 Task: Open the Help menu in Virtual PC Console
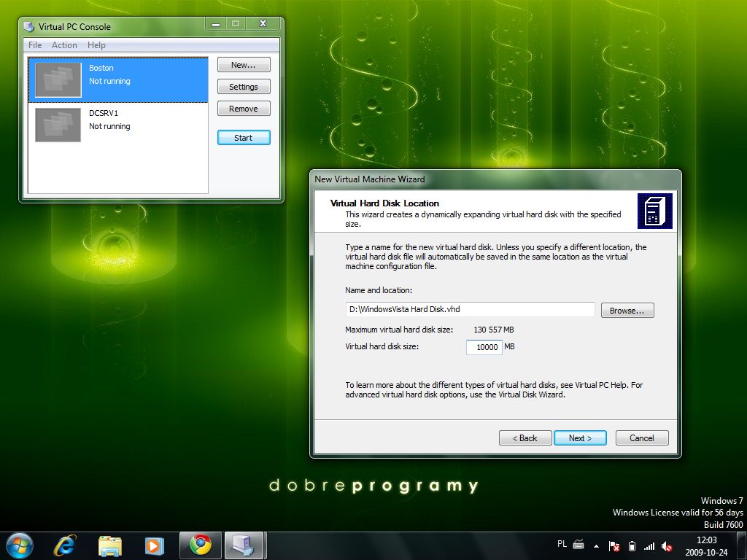click(96, 45)
